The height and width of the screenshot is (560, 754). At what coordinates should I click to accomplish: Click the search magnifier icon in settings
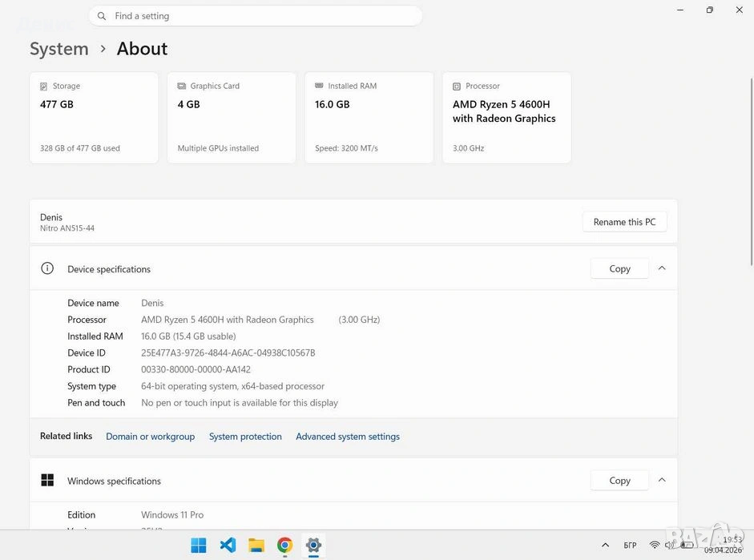coord(102,16)
